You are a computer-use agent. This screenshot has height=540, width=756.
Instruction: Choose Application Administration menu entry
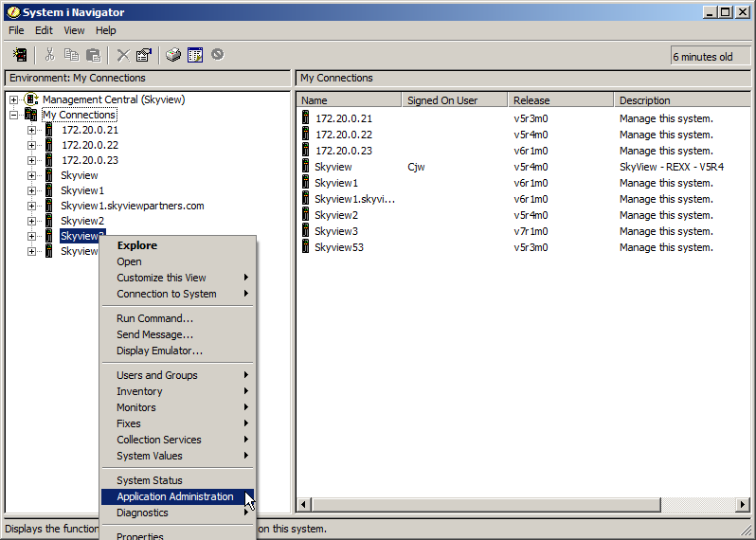coord(177,496)
